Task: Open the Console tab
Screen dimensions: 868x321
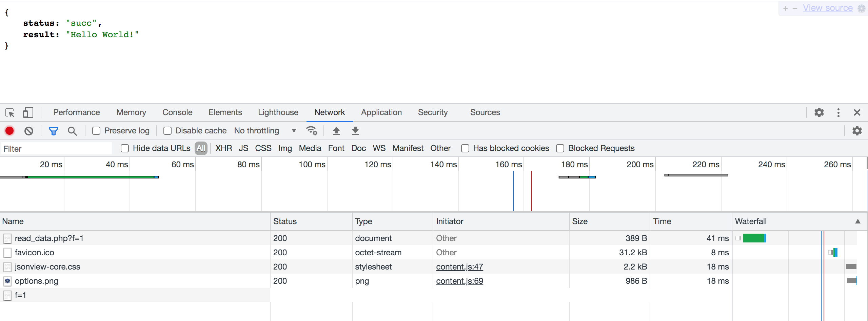Action: click(x=177, y=112)
